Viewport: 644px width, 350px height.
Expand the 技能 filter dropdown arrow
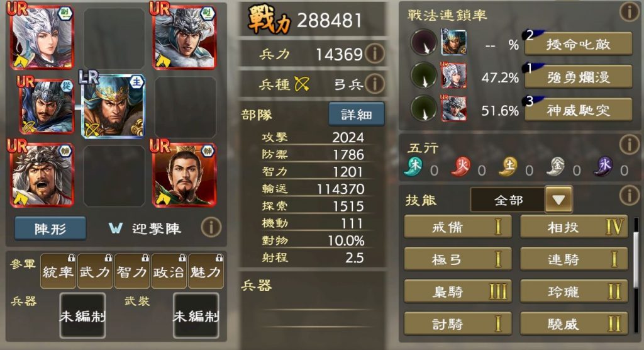tap(558, 200)
